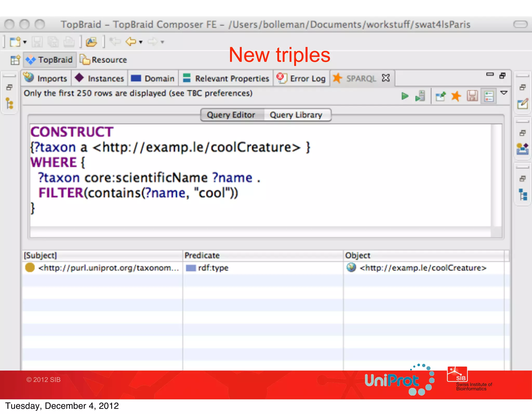Open the new file wizard dropdown arrow
This screenshot has width=532, height=414.
25,42
